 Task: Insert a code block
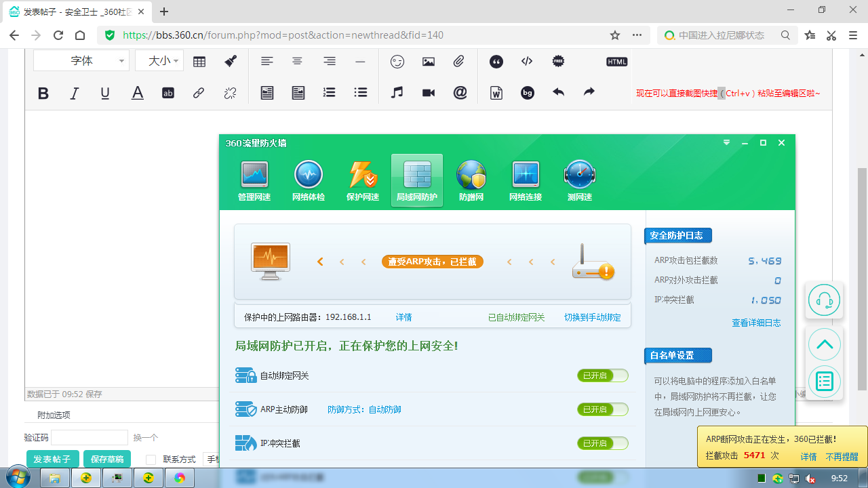point(527,62)
